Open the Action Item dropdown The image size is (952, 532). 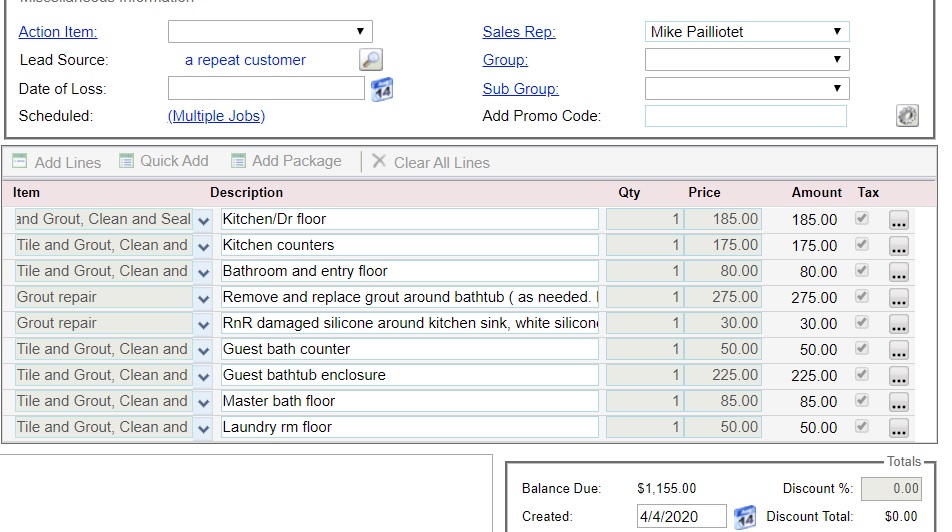pos(270,32)
